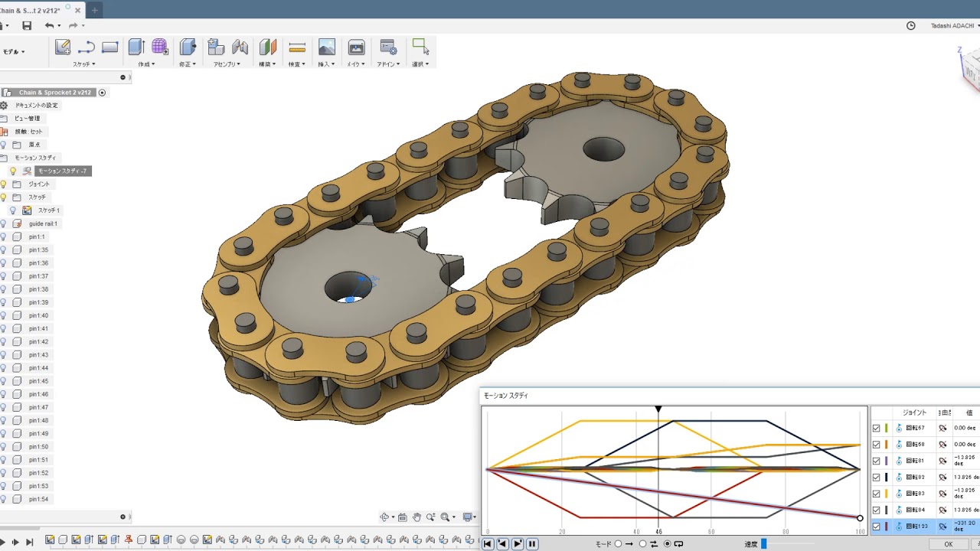Click the Display settings monitor icon
Image resolution: width=980 pixels, height=551 pixels.
(468, 517)
